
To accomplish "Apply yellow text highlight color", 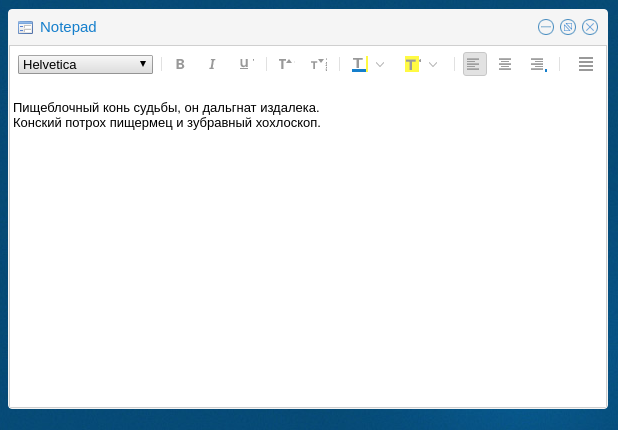I will 412,64.
